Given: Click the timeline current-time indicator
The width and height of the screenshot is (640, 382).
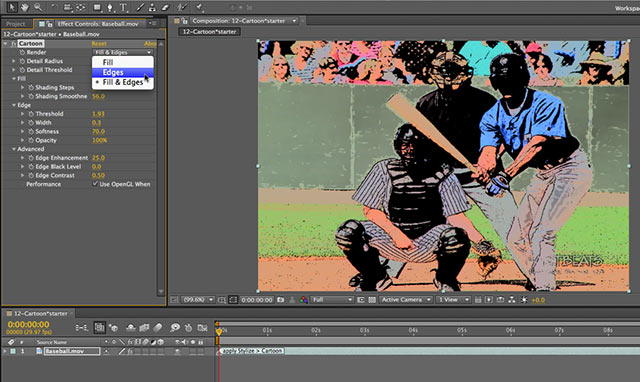Looking at the screenshot, I should click(219, 331).
